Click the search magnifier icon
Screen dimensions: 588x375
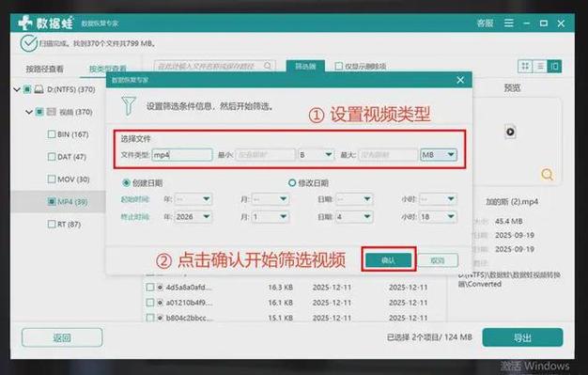(x=268, y=66)
